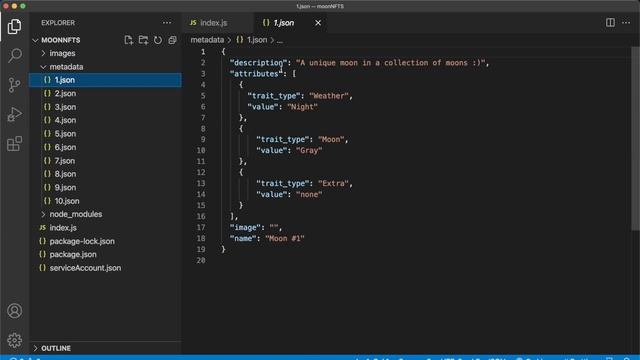Click the "Gray" value on line 10
Viewport: 640px width, 360px height.
(x=309, y=151)
